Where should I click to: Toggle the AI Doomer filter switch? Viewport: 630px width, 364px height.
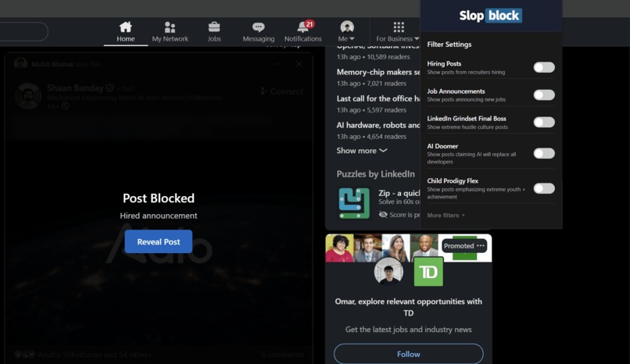pos(544,153)
